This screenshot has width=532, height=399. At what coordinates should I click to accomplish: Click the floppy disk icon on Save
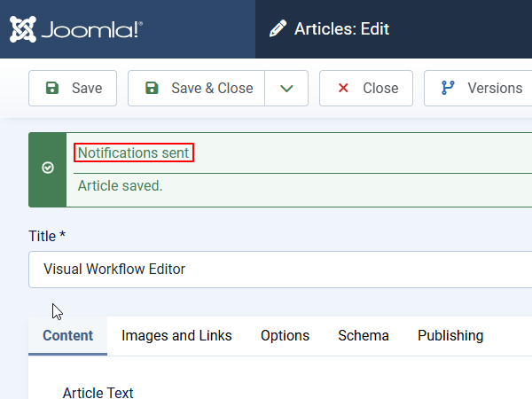52,89
